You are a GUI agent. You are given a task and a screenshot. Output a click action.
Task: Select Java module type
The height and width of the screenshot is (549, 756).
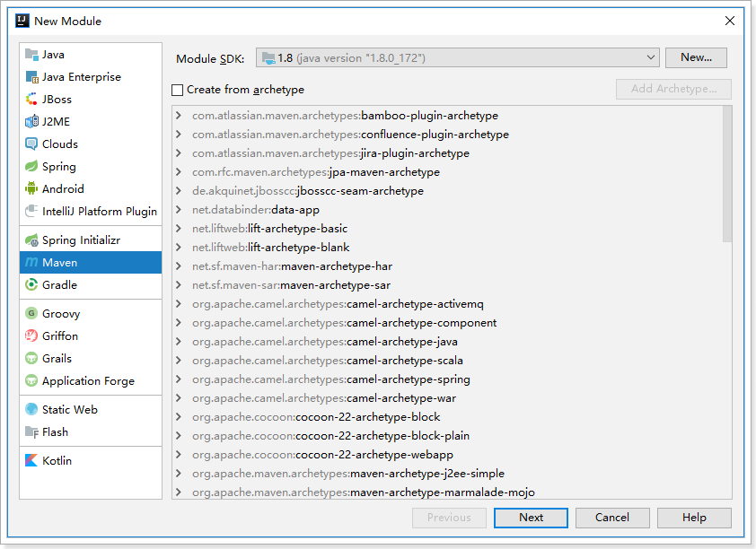click(x=91, y=55)
